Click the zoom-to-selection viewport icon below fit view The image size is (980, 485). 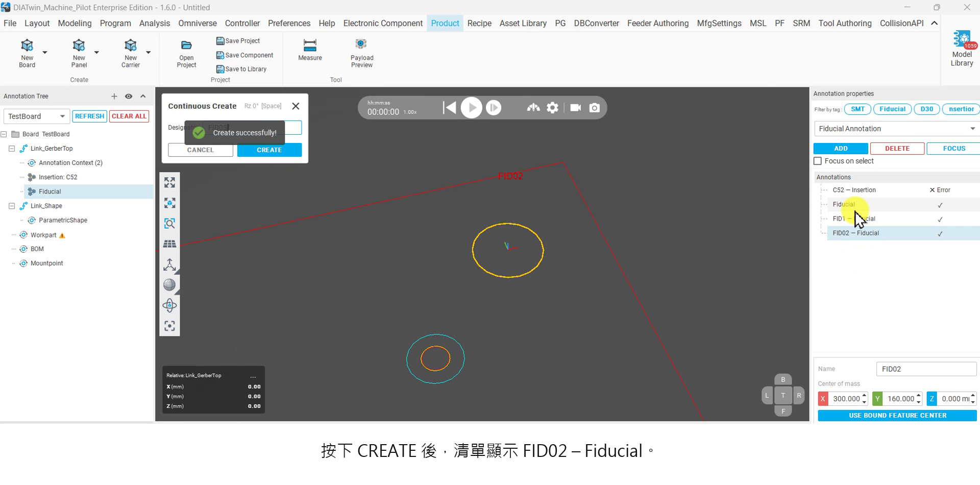pos(169,203)
